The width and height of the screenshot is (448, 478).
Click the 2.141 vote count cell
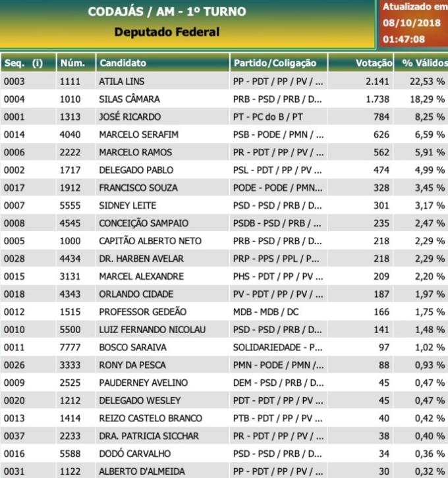click(378, 82)
